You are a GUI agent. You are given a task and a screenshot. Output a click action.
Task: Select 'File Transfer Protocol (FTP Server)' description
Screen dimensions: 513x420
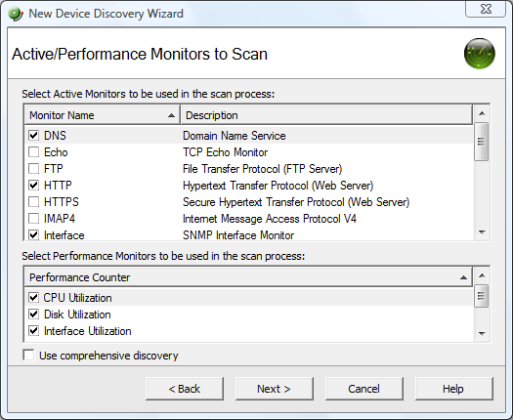tap(263, 169)
